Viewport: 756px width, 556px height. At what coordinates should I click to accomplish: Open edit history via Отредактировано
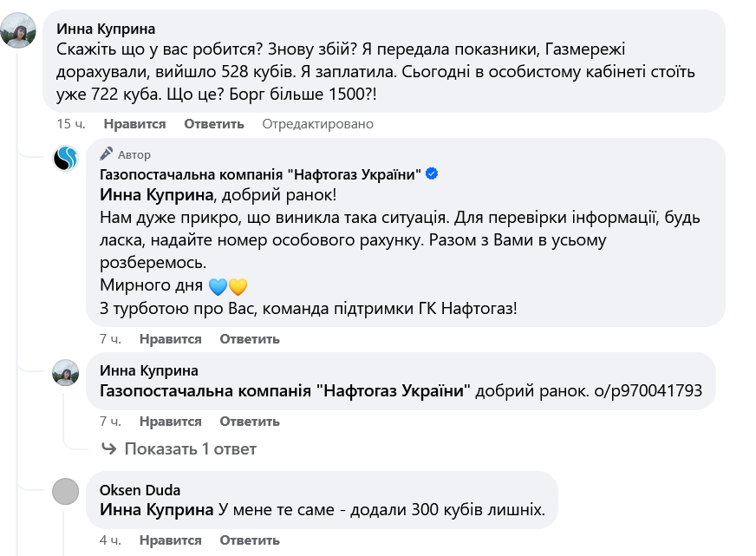tap(317, 124)
